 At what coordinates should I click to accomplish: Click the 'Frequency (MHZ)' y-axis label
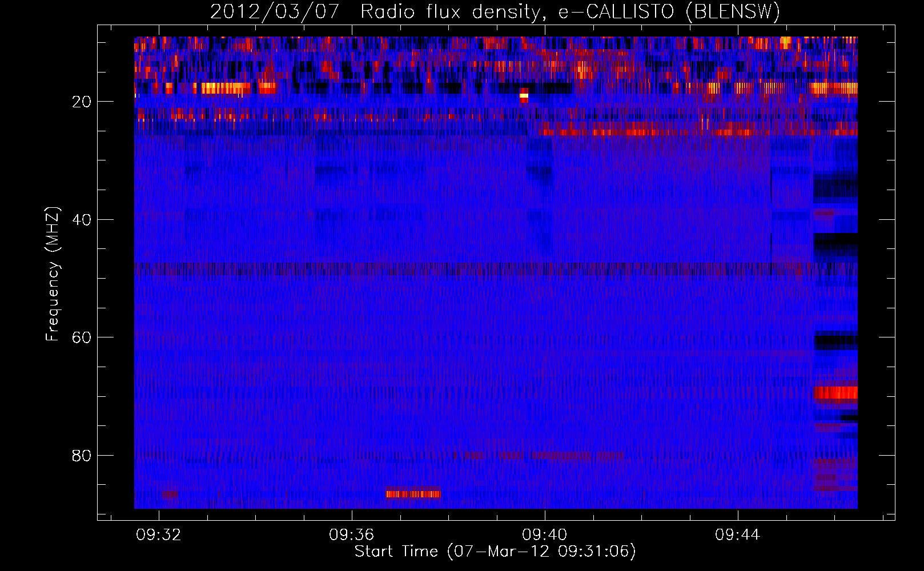tap(53, 274)
